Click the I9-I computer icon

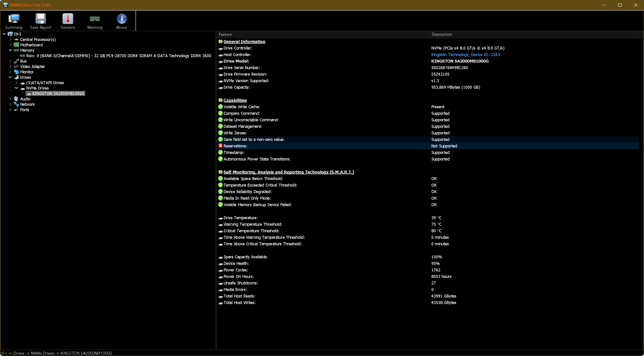pyautogui.click(x=10, y=34)
